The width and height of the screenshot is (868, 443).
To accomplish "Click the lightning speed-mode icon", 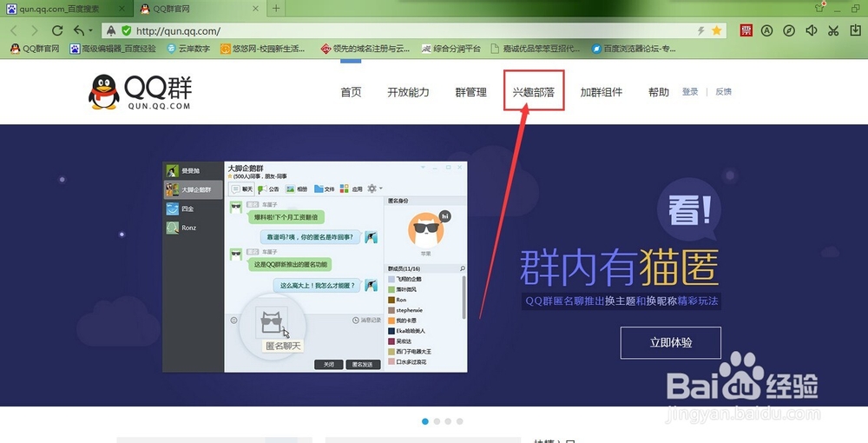I will 700,31.
